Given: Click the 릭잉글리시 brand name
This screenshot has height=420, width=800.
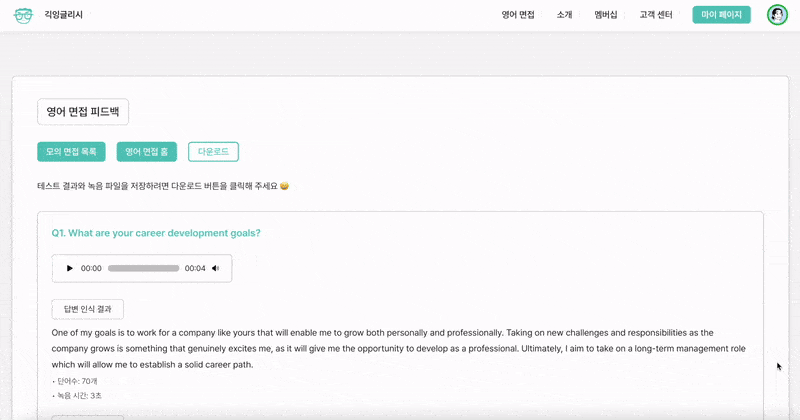Looking at the screenshot, I should [64, 15].
